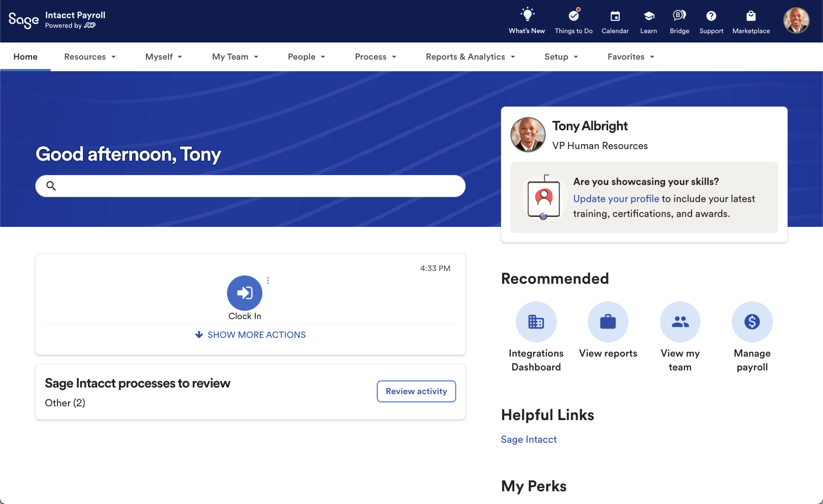Open Manage payroll dollar icon
823x504 pixels.
(752, 322)
